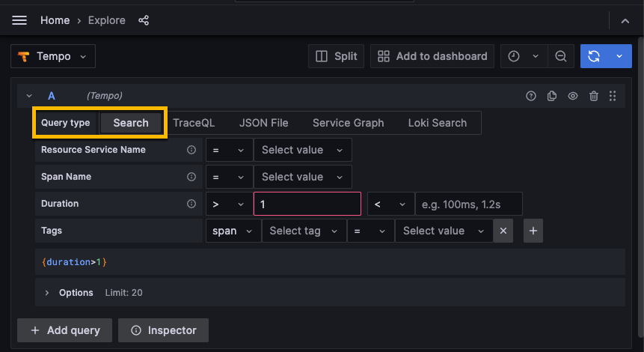The image size is (644, 352).
Task: Click the zoom out time range icon
Action: (559, 56)
